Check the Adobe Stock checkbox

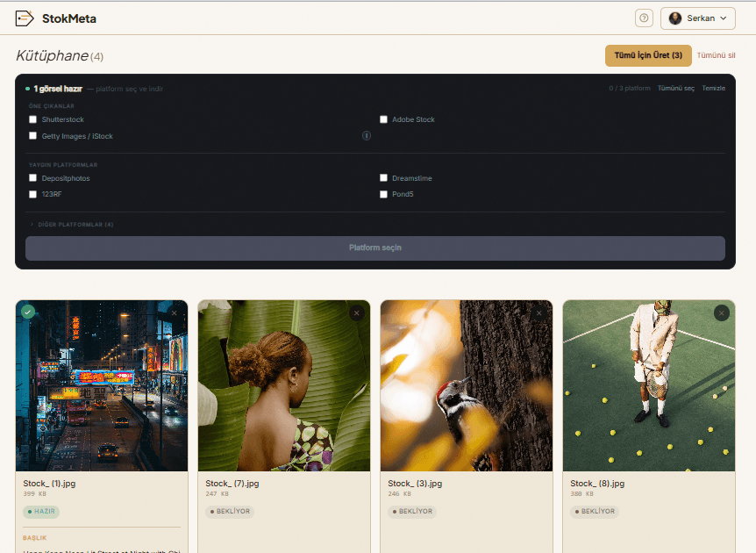point(383,119)
